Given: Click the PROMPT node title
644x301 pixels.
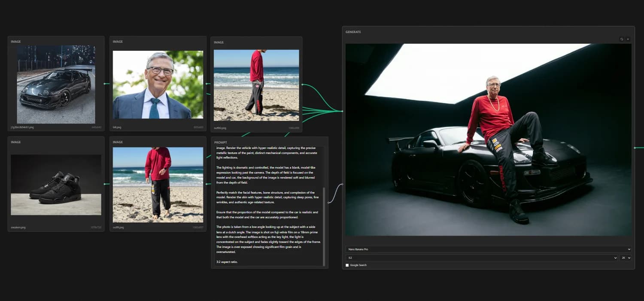Looking at the screenshot, I should (220, 142).
